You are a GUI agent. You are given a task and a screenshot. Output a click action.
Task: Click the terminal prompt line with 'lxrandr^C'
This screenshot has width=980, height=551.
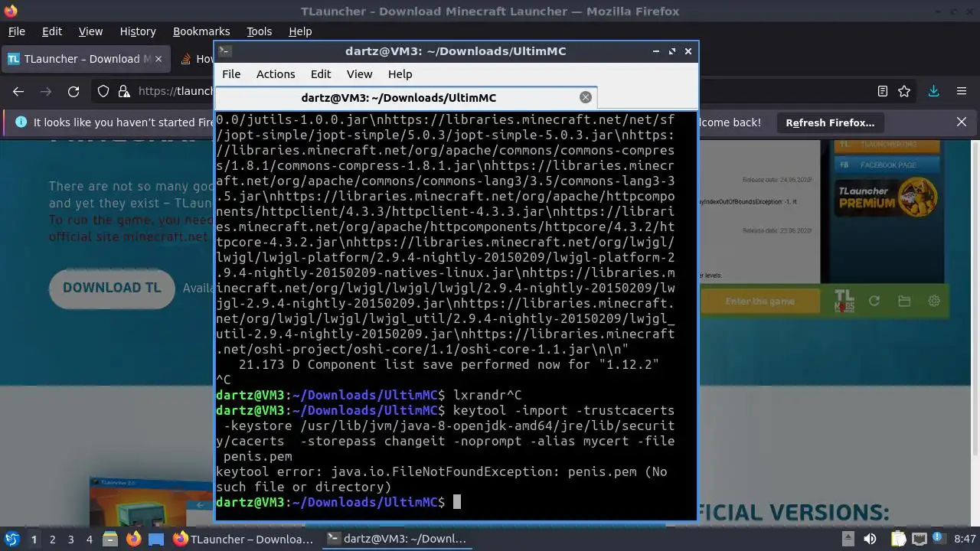click(x=369, y=395)
